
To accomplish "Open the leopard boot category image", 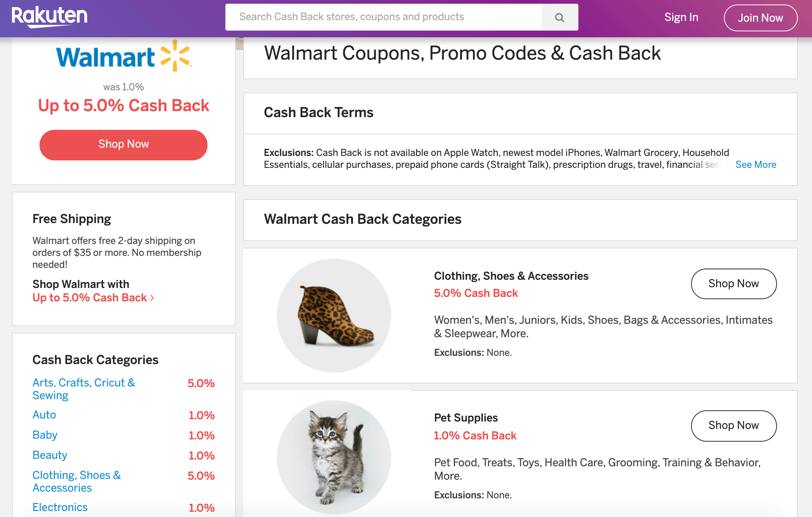I will (334, 315).
